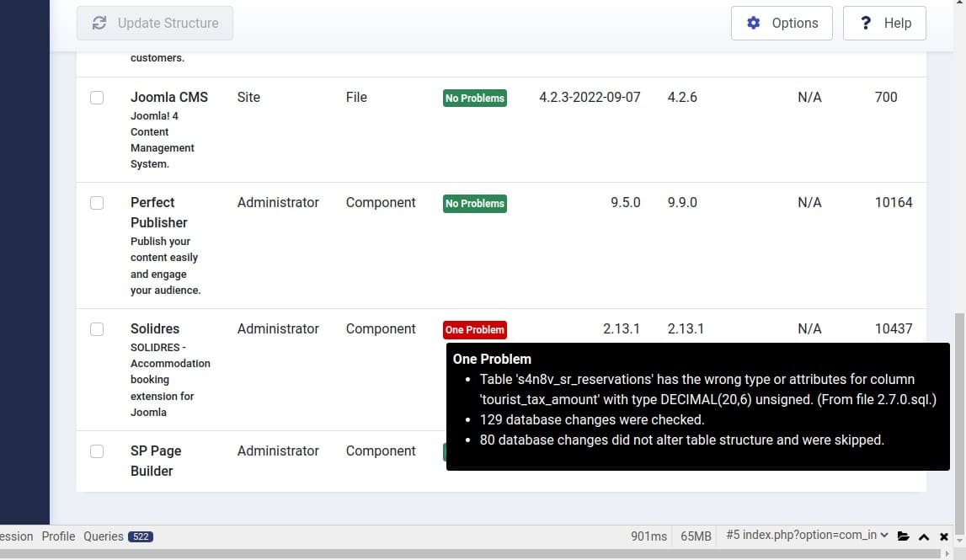Click One Problem red badge for Solidres

click(475, 329)
